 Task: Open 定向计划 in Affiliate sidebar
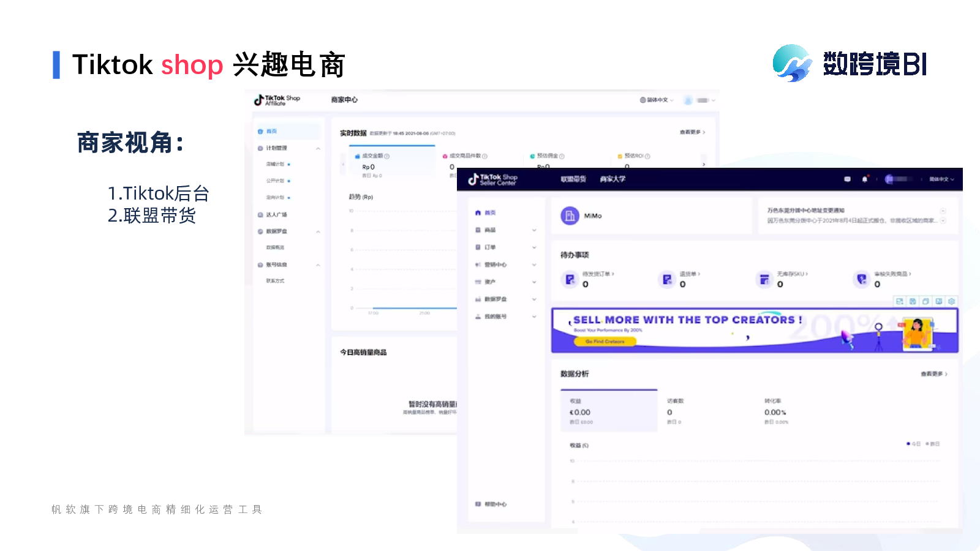tap(275, 197)
